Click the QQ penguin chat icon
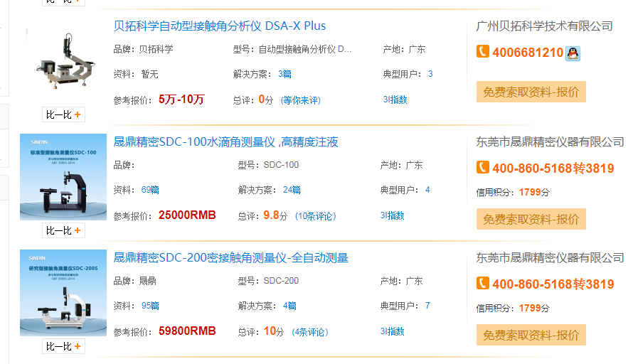 coord(573,53)
